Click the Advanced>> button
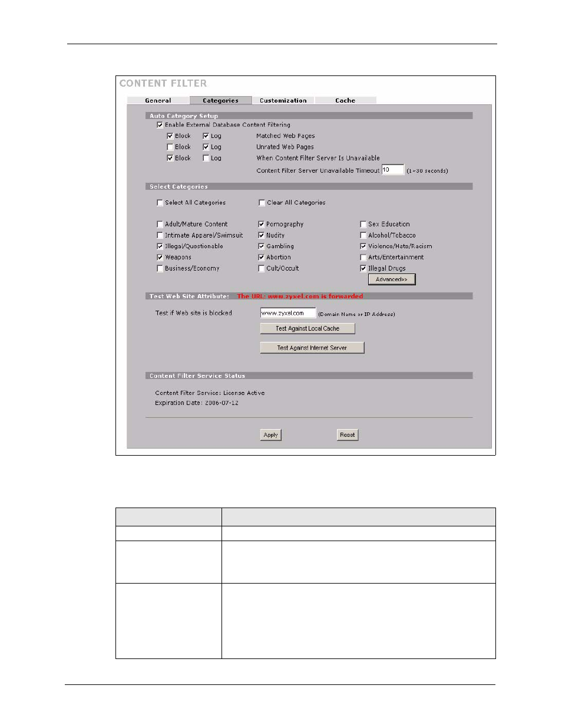Image resolution: width=562 pixels, height=728 pixels. (x=392, y=279)
